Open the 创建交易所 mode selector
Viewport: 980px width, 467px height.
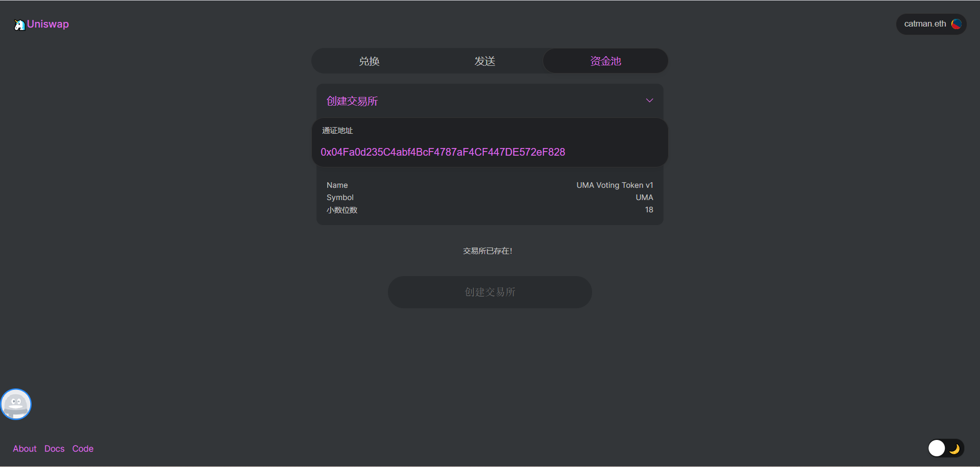pyautogui.click(x=490, y=101)
